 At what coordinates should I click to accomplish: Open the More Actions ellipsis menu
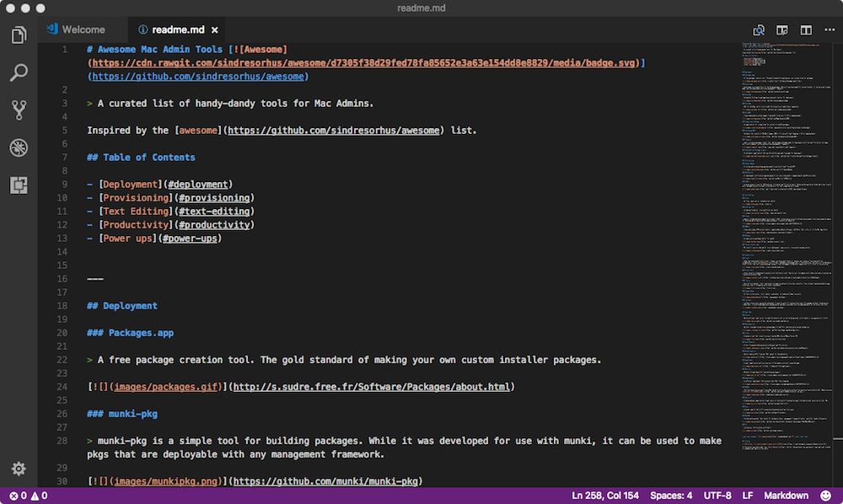click(x=828, y=30)
